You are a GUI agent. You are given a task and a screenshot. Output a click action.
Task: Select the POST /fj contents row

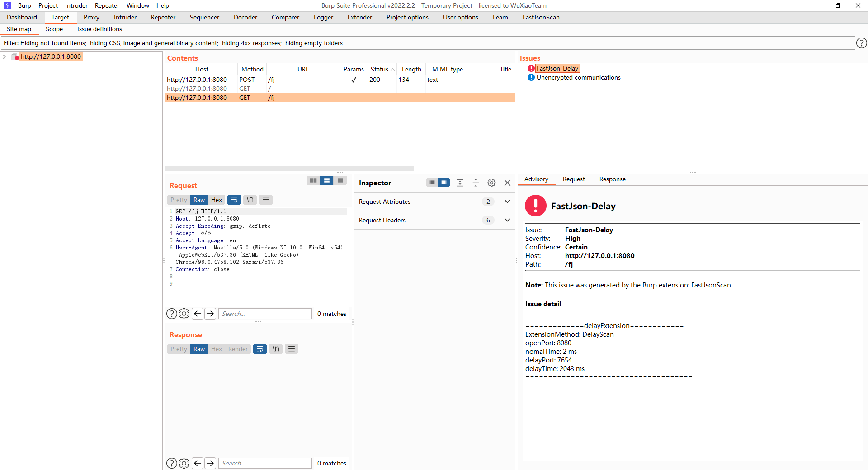340,80
